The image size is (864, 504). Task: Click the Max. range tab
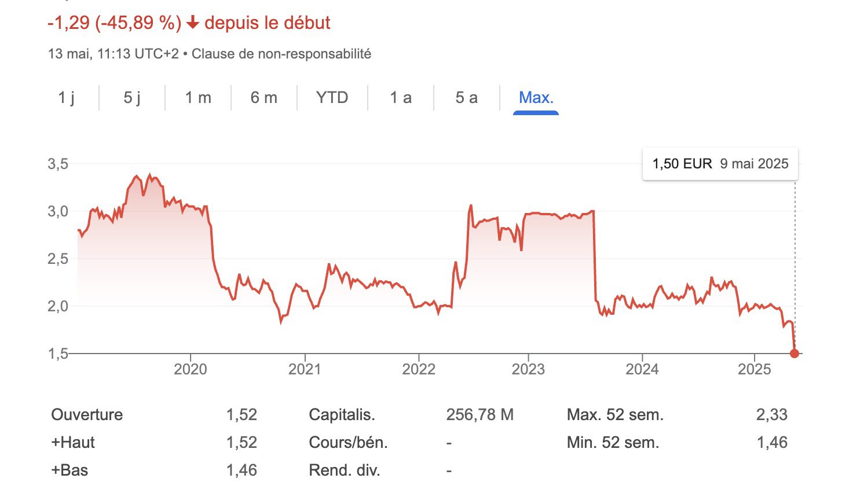click(536, 97)
